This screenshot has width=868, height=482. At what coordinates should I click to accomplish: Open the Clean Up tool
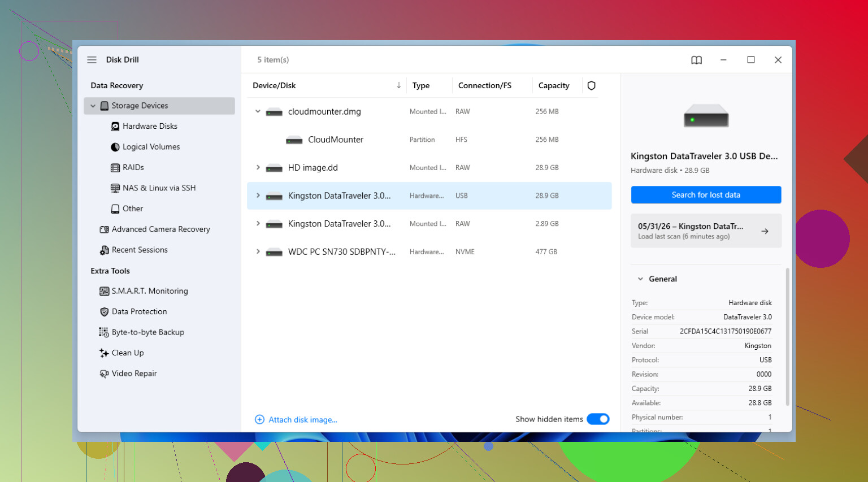[x=128, y=353]
